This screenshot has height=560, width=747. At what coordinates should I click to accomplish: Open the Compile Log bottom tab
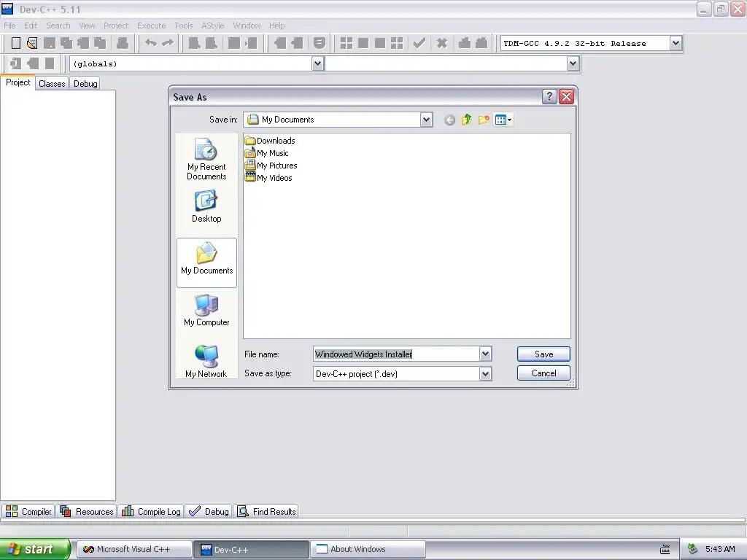coord(151,511)
